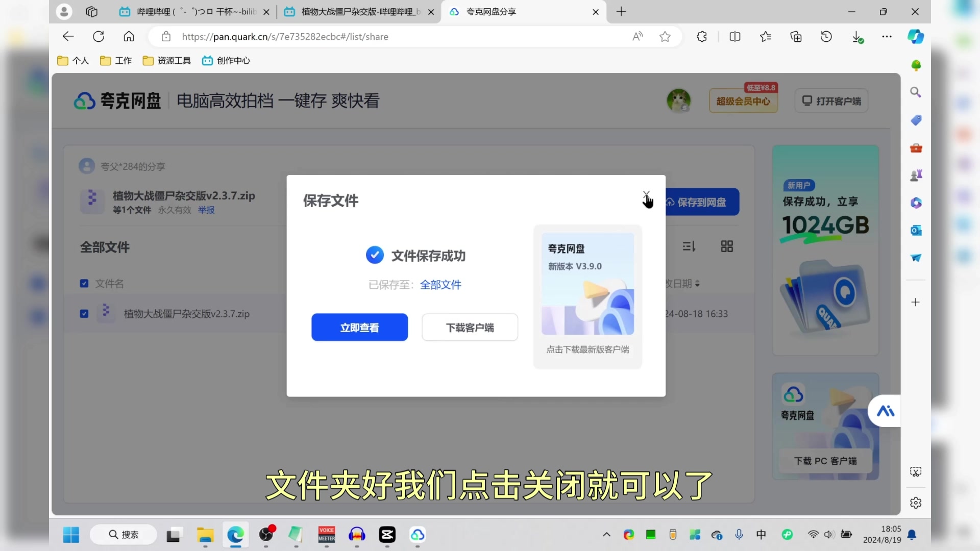Open the 个人 bookmarks folder

pos(73,61)
